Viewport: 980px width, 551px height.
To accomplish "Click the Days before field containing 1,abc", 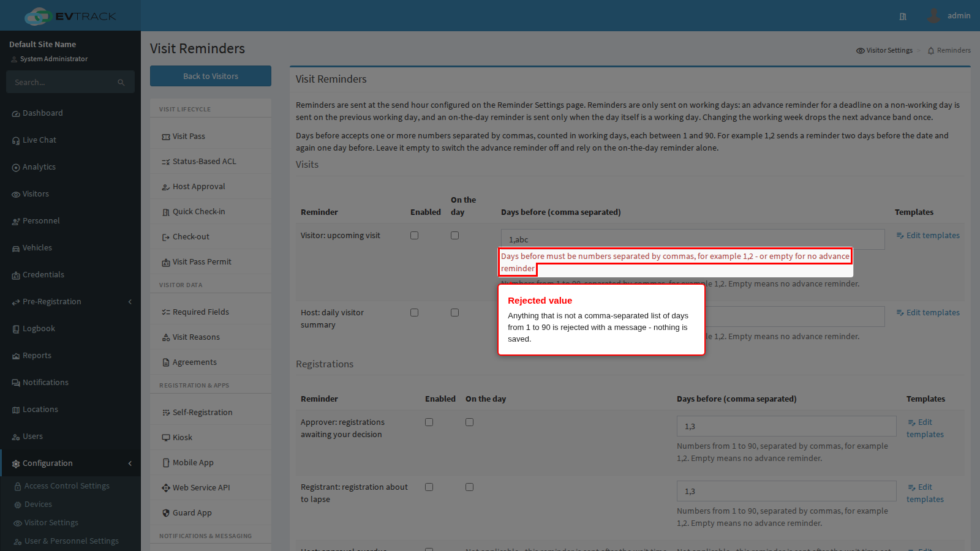I will [x=693, y=239].
